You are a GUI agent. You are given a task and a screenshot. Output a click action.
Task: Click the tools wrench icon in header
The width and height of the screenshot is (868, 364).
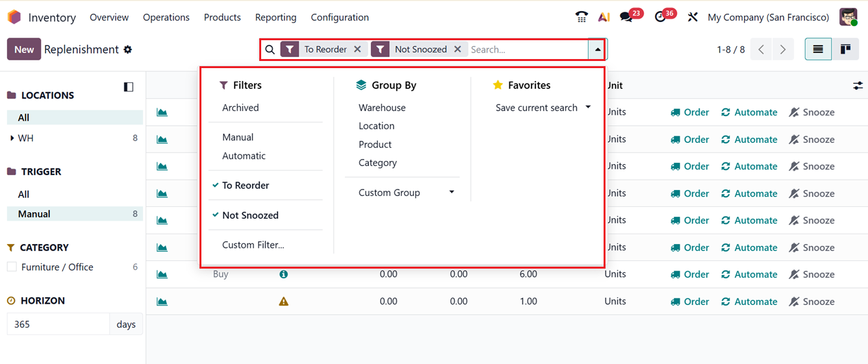(693, 18)
